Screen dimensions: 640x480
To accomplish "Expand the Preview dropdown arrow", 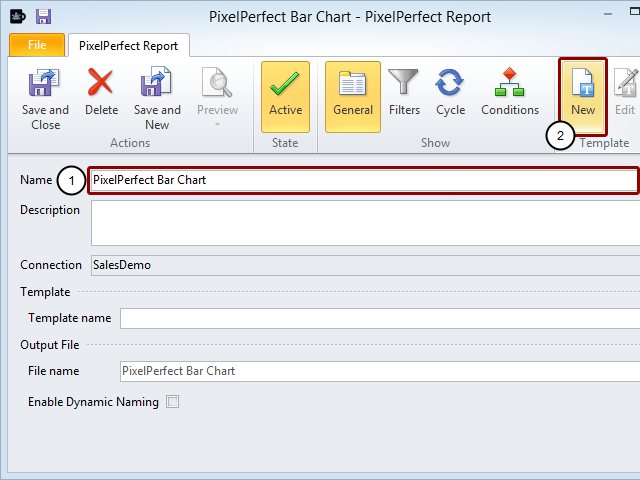I will 218,124.
